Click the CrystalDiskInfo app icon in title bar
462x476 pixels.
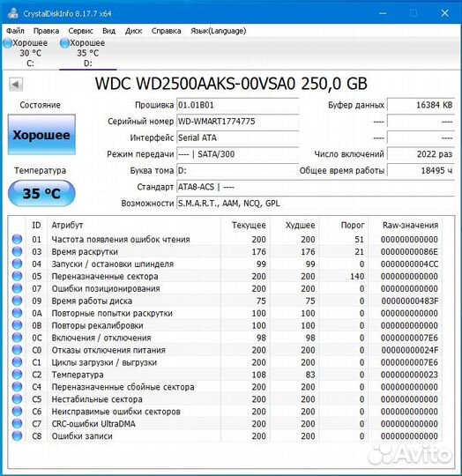(12, 12)
